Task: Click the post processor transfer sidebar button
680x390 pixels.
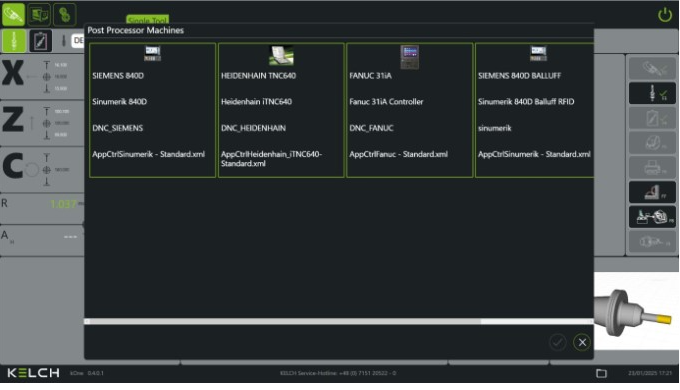Action: point(652,216)
